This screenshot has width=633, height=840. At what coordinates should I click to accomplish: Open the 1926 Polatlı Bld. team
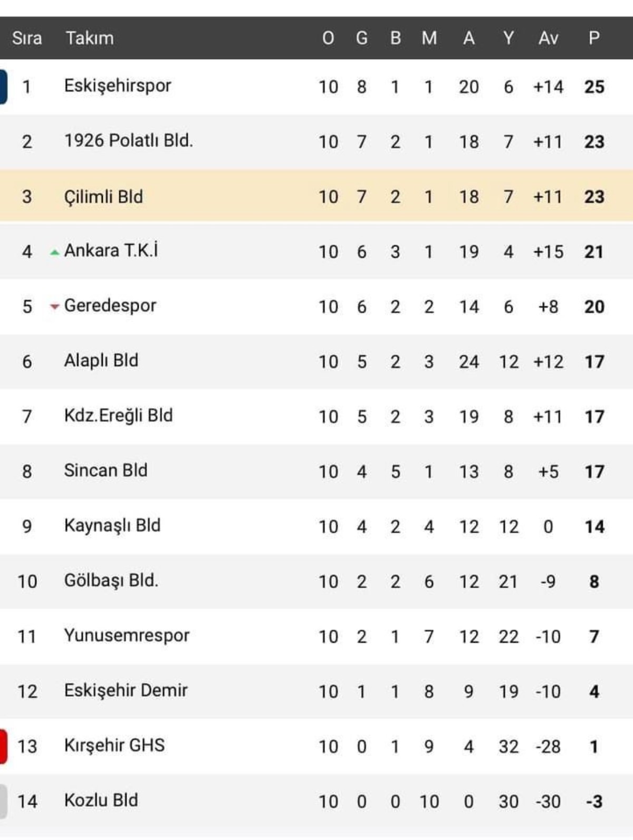point(128,141)
